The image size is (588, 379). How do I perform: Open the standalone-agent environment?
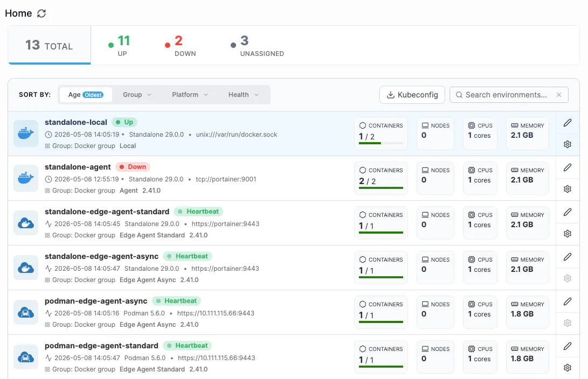point(78,167)
